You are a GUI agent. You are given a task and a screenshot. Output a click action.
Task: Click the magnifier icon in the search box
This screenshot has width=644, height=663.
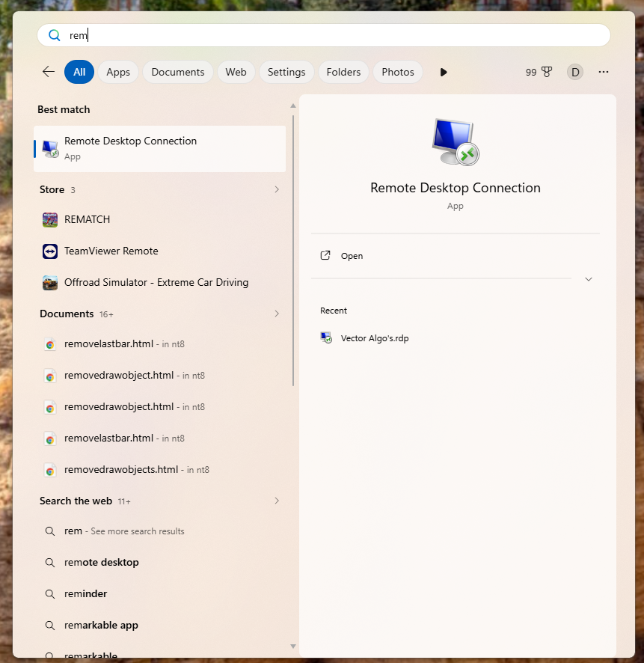pos(54,35)
